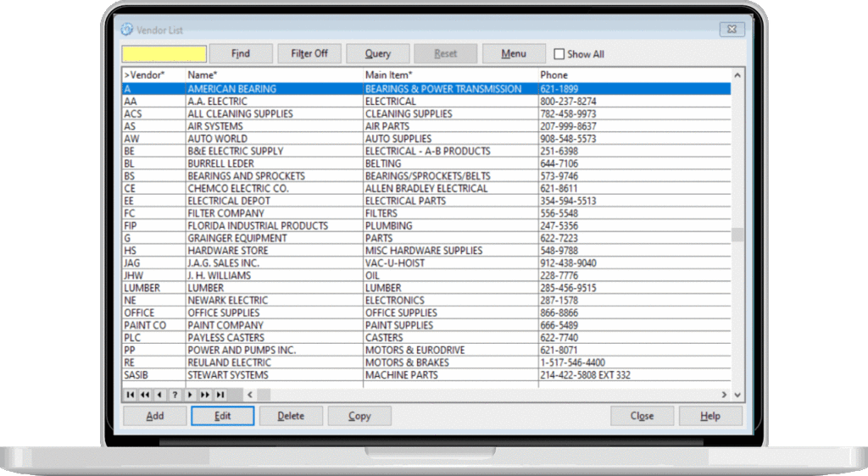Click the horizontal scrollbar thumb
This screenshot has height=476, width=868.
264,395
